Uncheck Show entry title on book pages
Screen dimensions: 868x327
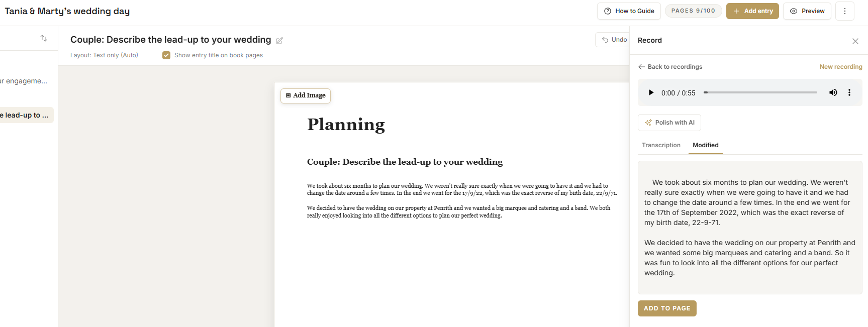point(166,55)
